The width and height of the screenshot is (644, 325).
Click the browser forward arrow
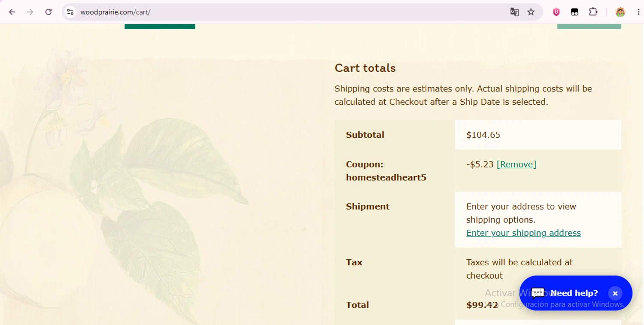tap(30, 12)
